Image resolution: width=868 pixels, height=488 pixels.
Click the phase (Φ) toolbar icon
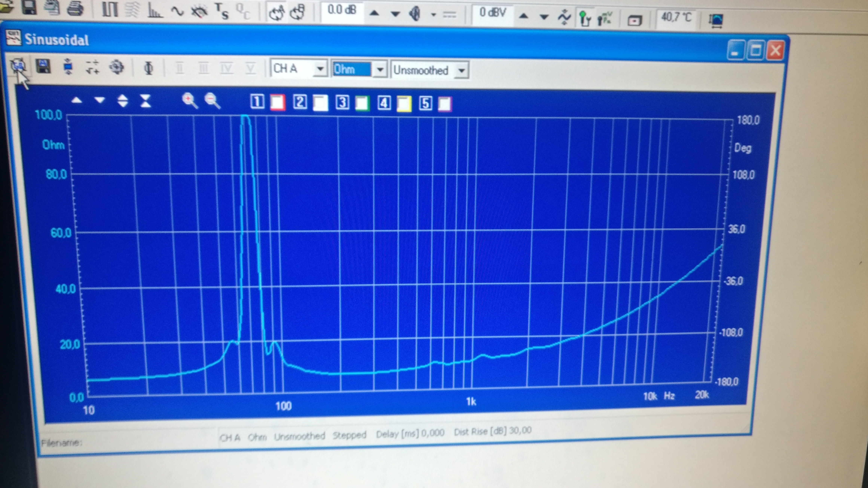point(149,68)
